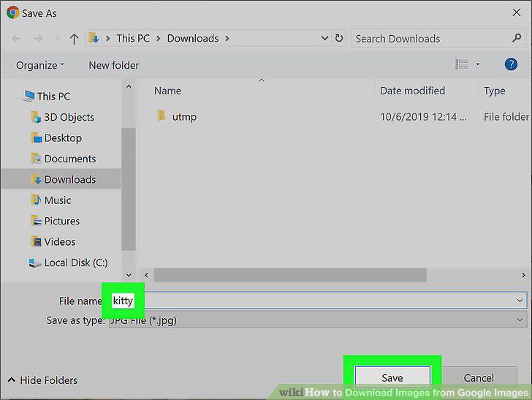This screenshot has height=400, width=532.
Task: Open the Recent locations dropdown arrow
Action: pos(57,38)
